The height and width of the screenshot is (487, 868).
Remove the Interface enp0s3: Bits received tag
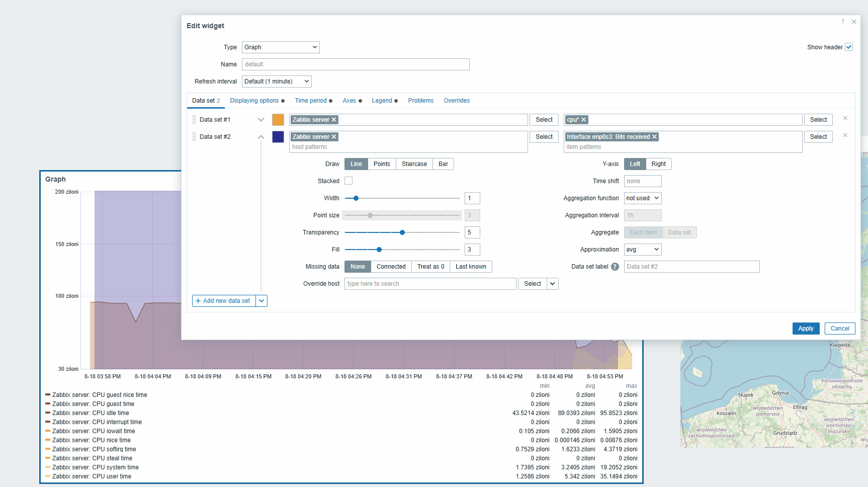654,137
